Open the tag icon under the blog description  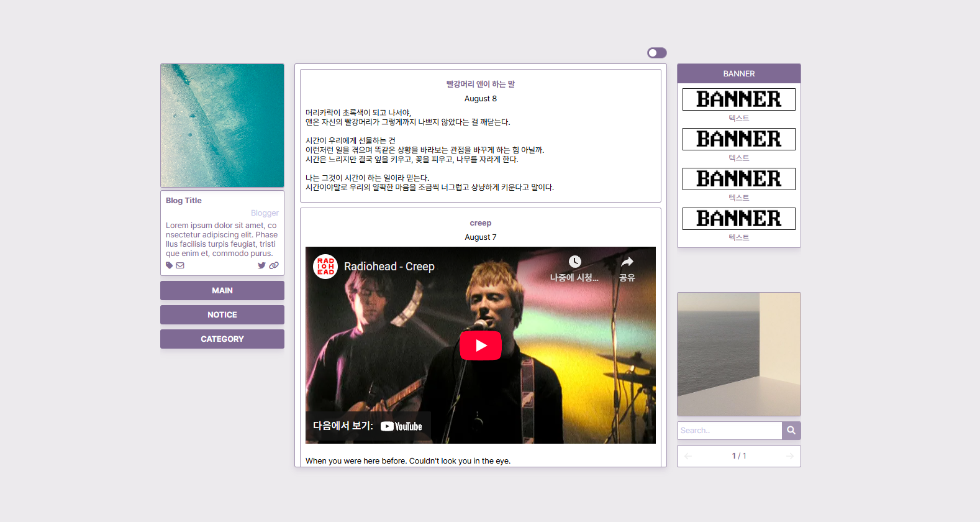click(169, 265)
